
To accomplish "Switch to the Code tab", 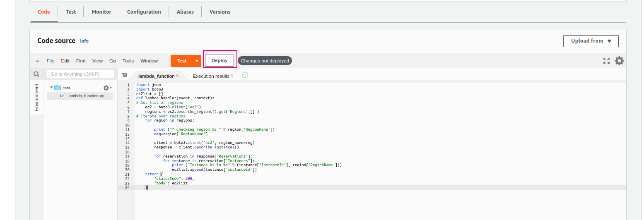I will [44, 12].
